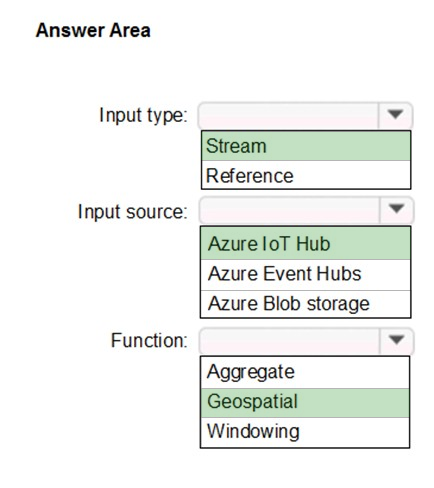
Task: Select the Aggregate function option
Action: click(x=305, y=372)
